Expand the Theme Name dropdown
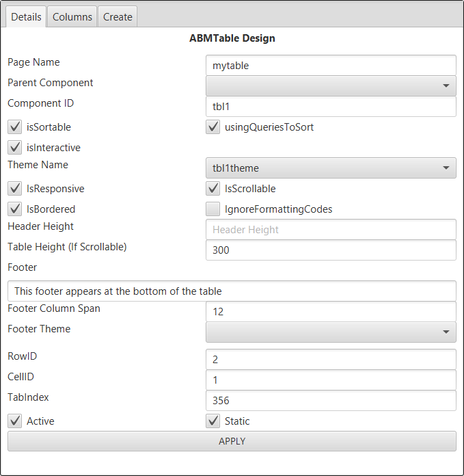 pos(331,168)
